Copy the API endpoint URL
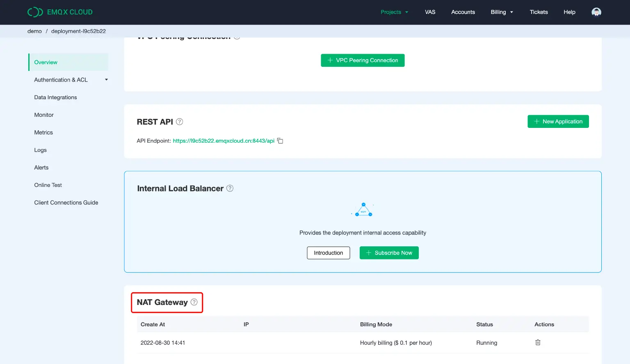This screenshot has height=364, width=630. coord(280,141)
